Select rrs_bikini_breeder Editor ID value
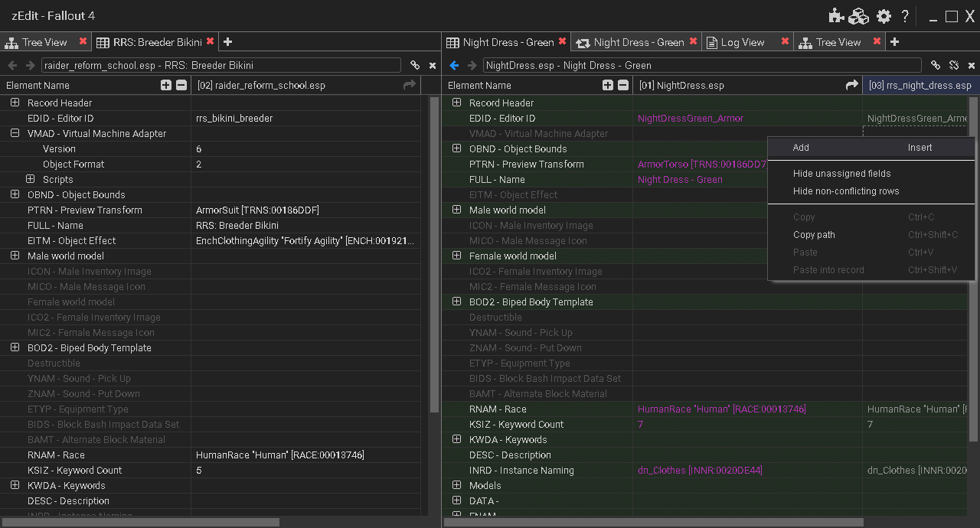This screenshot has height=528, width=980. click(x=234, y=118)
